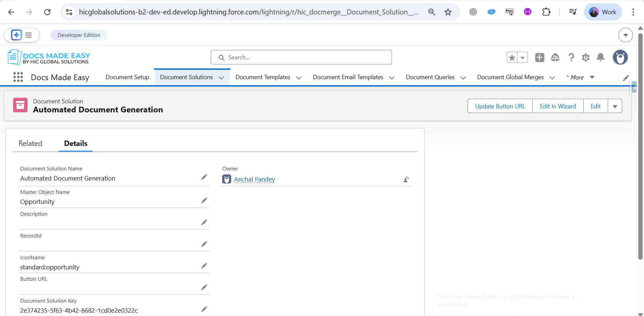Click the Setup gear icon

(x=586, y=57)
